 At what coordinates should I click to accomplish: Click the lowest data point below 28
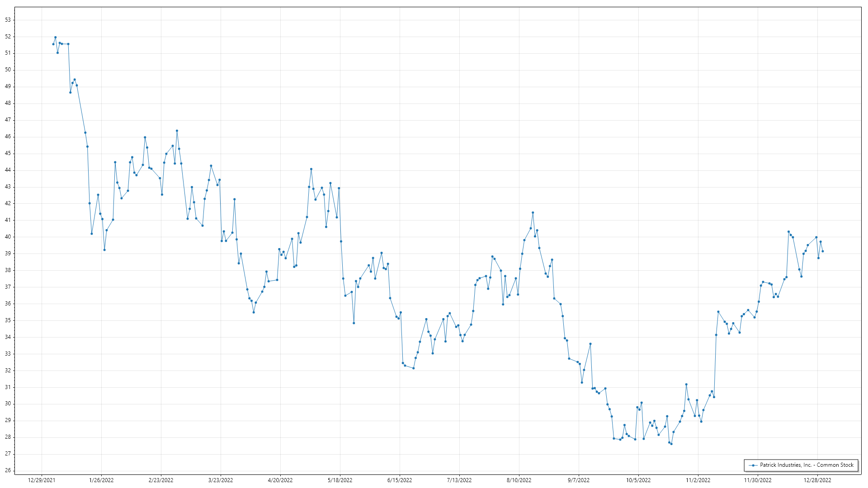pyautogui.click(x=671, y=444)
